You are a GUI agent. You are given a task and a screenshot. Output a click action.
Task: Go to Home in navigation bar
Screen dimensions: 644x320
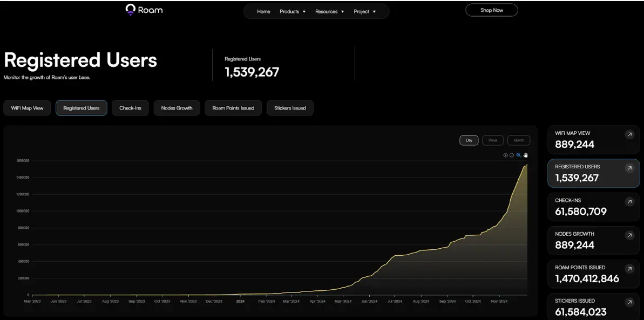(263, 11)
